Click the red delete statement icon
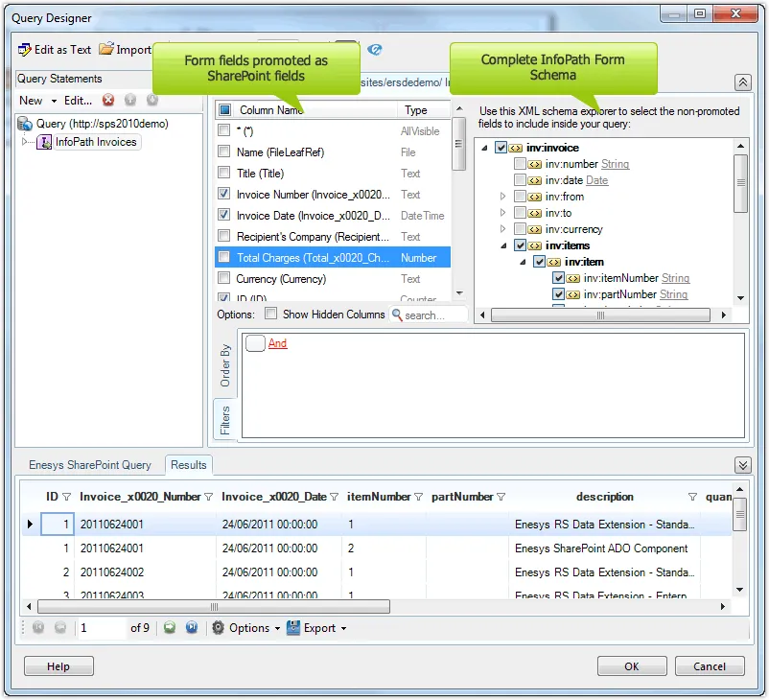Image resolution: width=769 pixels, height=700 pixels. pyautogui.click(x=108, y=100)
